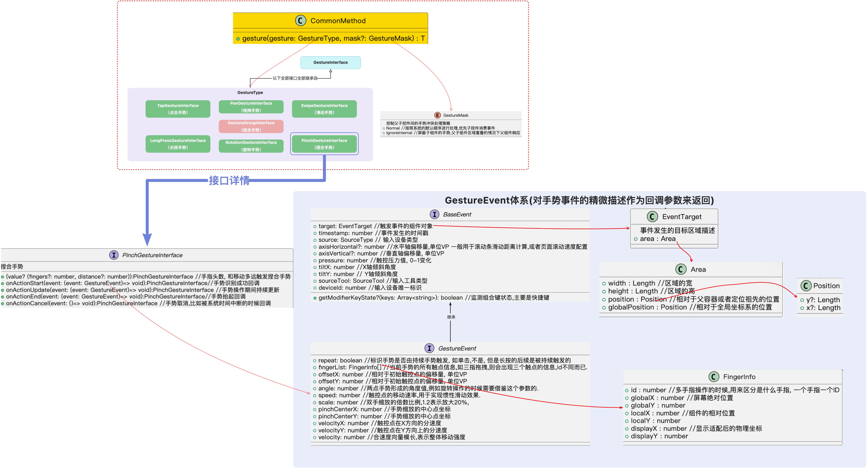Click the 'velocity: number' field in GestureEvent

[x=389, y=437]
